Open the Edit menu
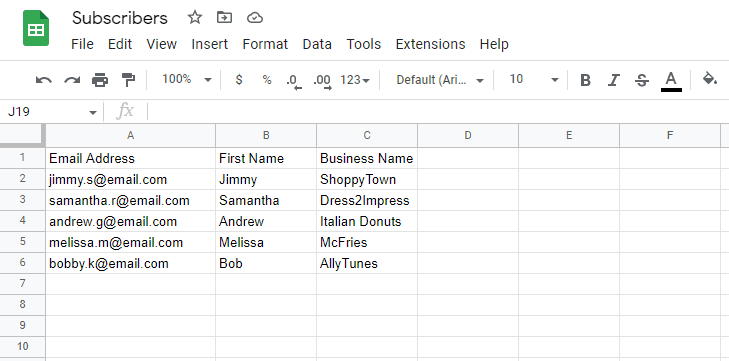Viewport: 729px width, 361px height. coord(120,44)
